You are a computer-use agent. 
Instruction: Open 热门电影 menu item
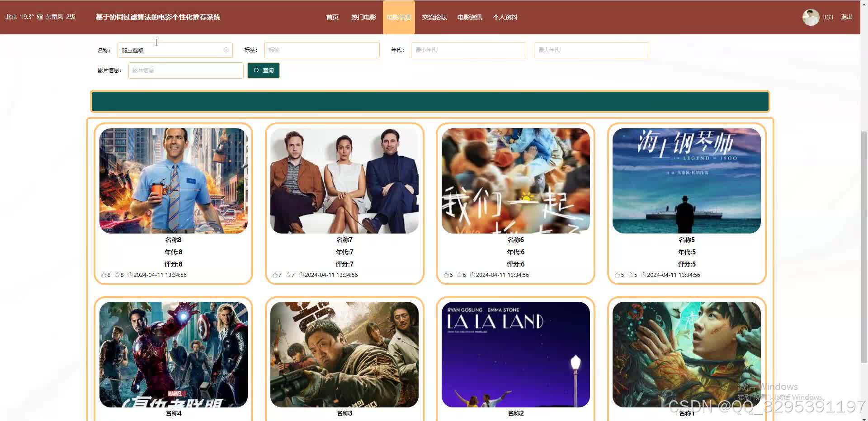(x=363, y=17)
